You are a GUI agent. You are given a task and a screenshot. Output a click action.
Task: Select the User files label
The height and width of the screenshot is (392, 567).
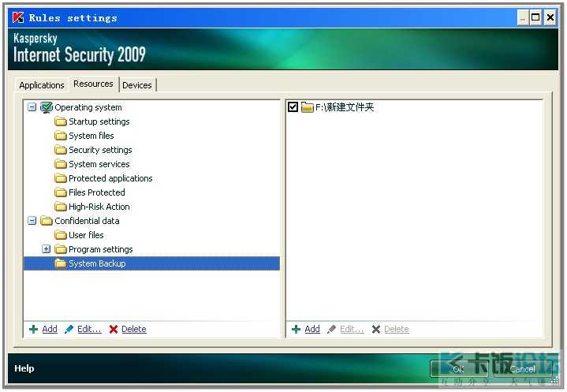[86, 235]
